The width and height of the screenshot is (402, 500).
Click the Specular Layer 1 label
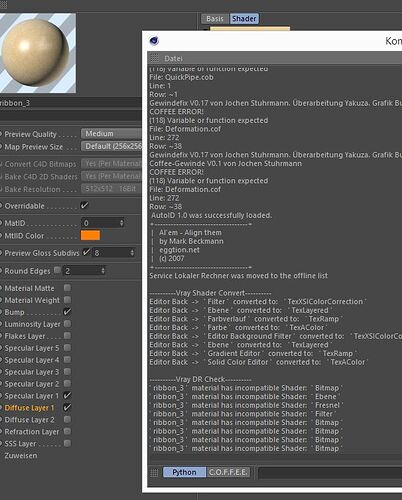click(x=32, y=396)
